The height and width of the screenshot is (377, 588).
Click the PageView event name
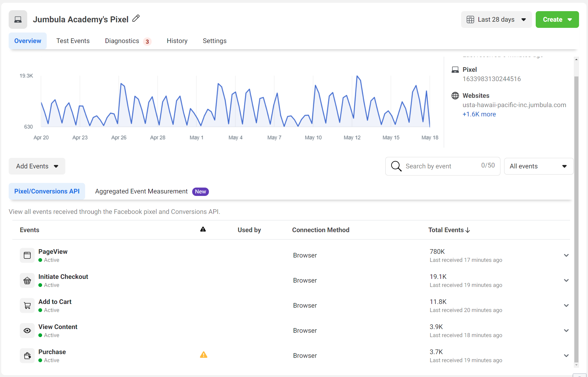click(x=53, y=252)
